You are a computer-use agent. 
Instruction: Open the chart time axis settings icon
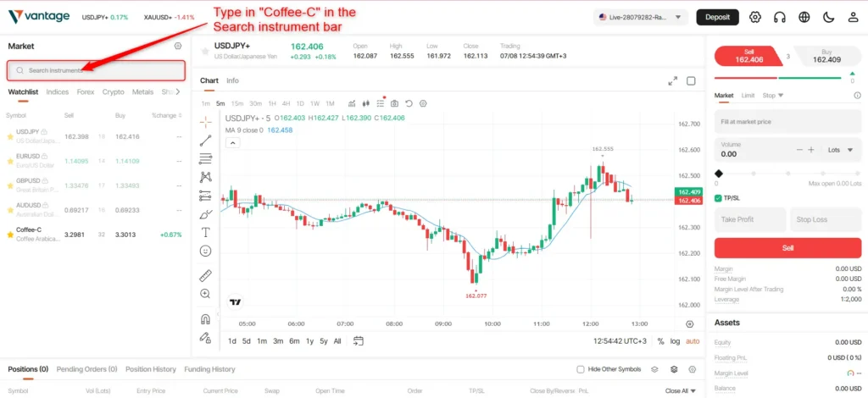pyautogui.click(x=690, y=324)
